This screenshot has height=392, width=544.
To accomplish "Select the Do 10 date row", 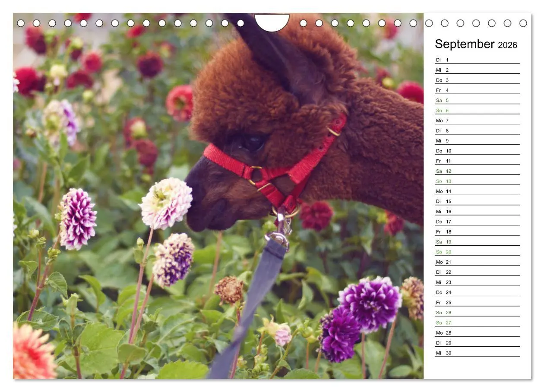I will pos(477,150).
